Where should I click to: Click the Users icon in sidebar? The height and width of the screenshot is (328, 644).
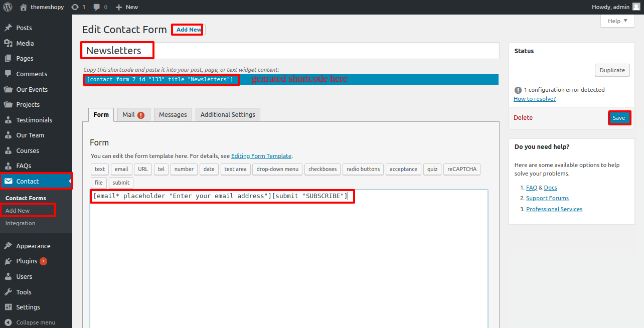tap(8, 276)
